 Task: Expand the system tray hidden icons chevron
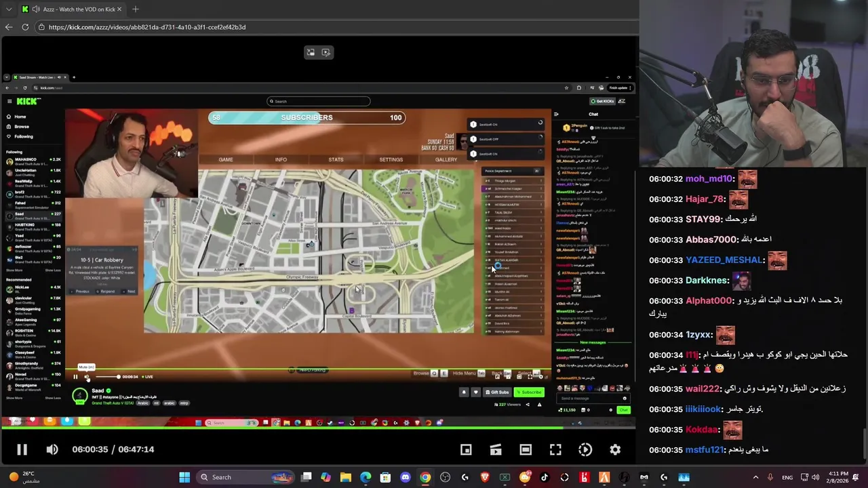(x=756, y=477)
